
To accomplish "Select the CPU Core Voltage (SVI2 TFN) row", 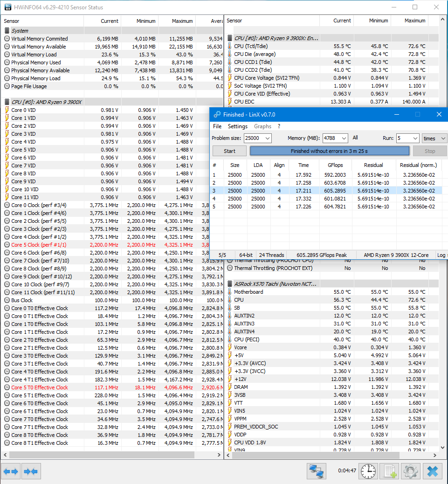I will [331, 78].
